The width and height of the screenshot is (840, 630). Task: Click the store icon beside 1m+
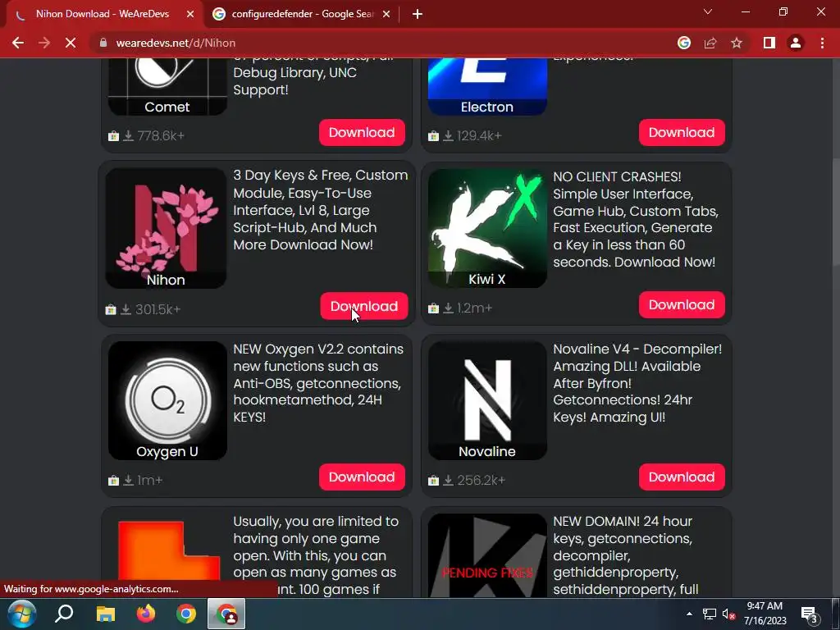(x=113, y=481)
